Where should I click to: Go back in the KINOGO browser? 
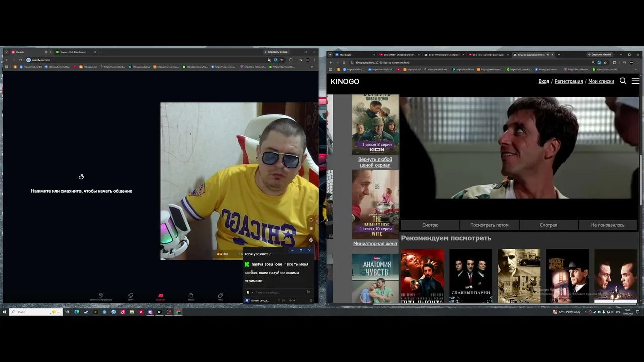click(331, 63)
